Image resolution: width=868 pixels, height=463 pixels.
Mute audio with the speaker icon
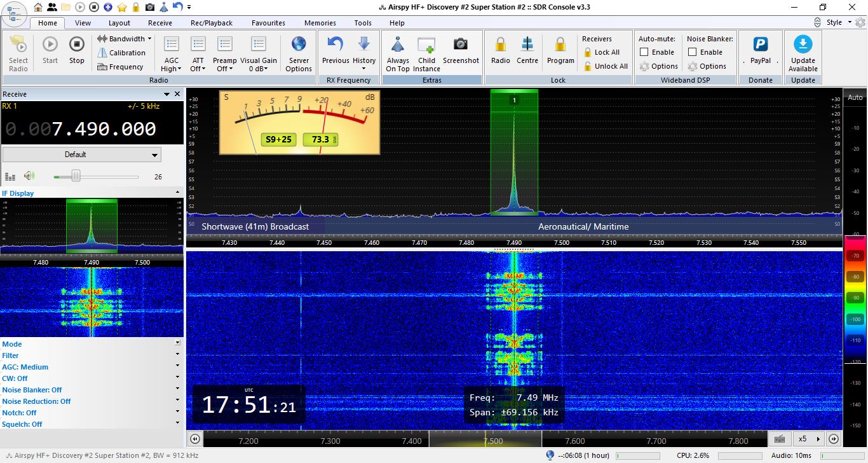[x=29, y=176]
